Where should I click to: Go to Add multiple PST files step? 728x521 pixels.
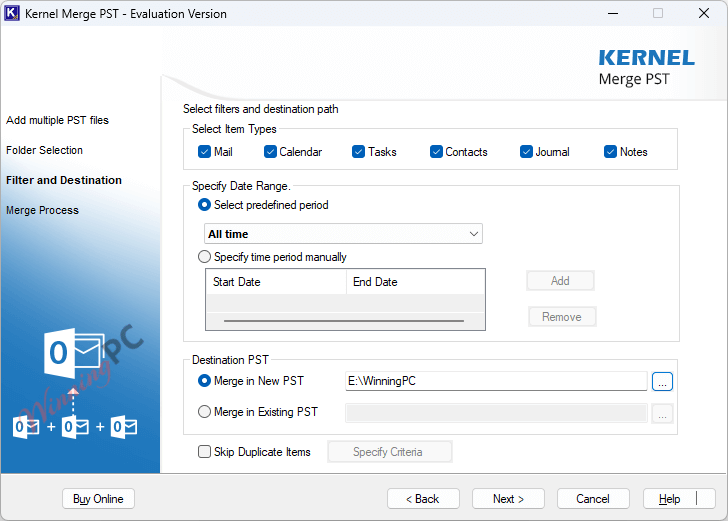pos(57,120)
